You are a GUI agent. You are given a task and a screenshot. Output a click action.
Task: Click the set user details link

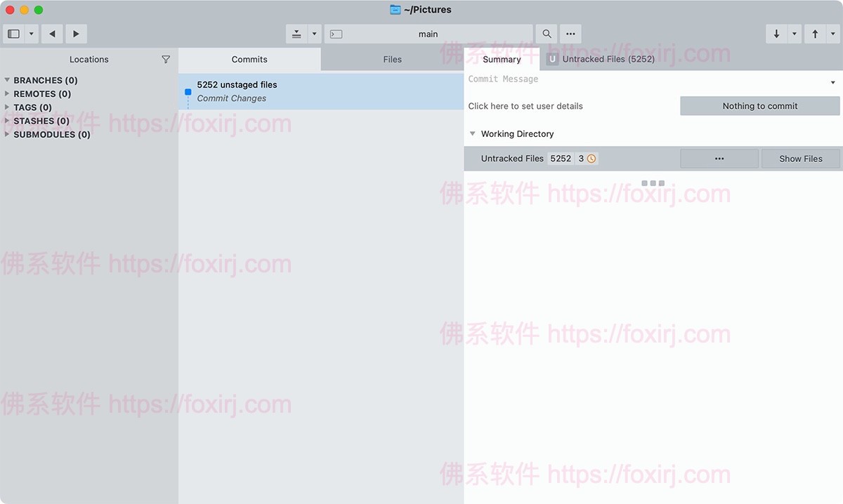(525, 106)
